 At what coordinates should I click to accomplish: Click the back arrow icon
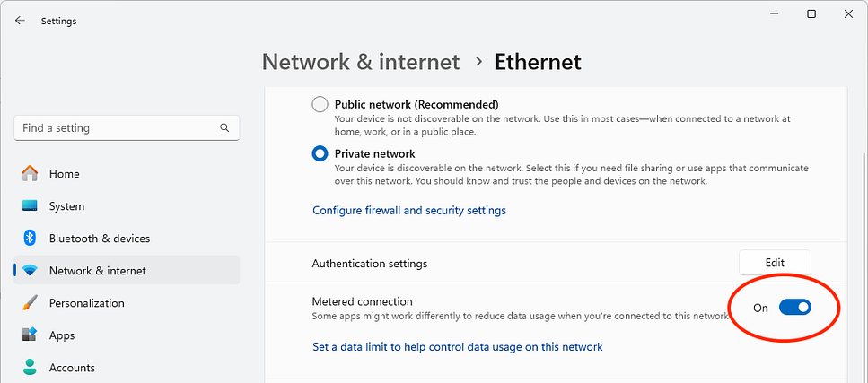tap(20, 21)
